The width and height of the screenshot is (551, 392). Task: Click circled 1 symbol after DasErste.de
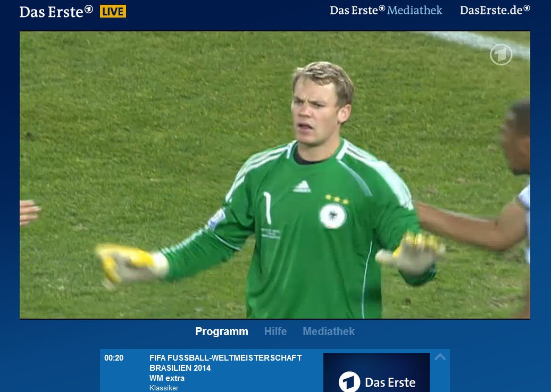pos(527,9)
